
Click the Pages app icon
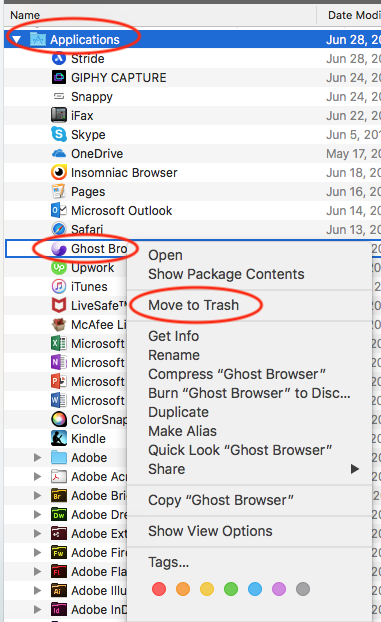59,192
